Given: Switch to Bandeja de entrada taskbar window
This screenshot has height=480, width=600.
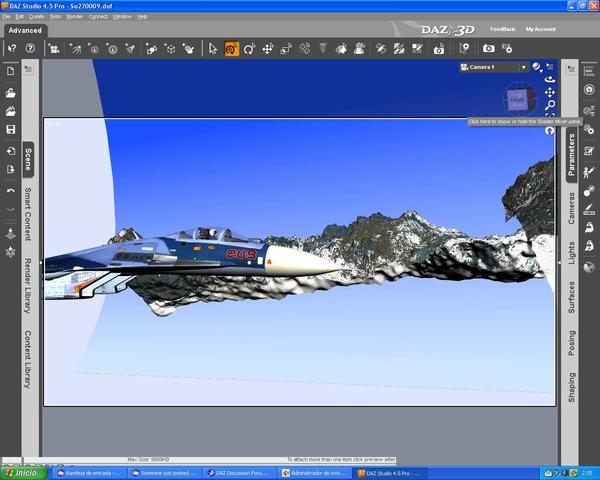Looking at the screenshot, I should (x=88, y=473).
